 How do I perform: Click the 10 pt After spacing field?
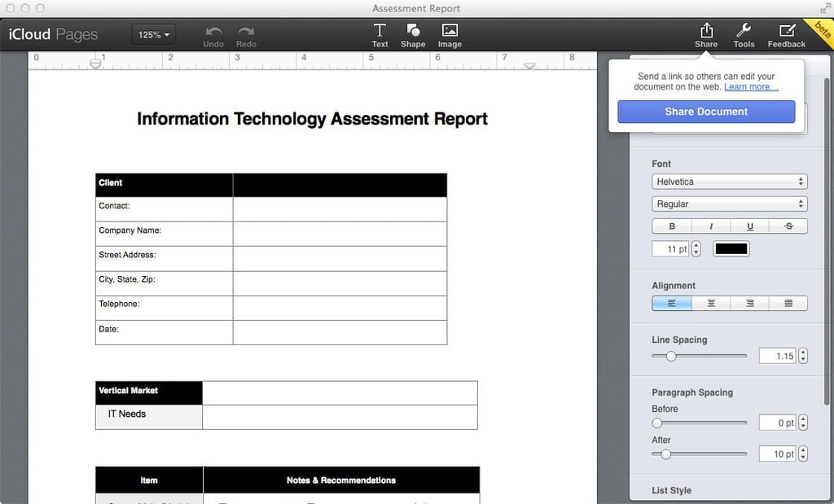(778, 454)
